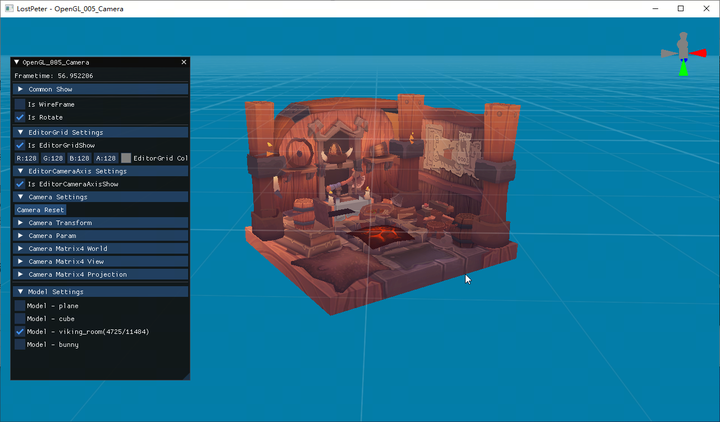Click the red axis cone on camera gizmo

(x=698, y=53)
